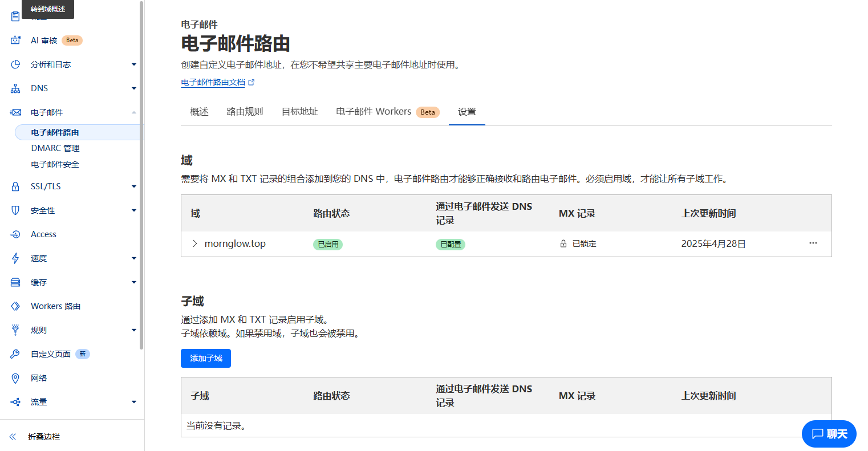This screenshot has width=868, height=451.
Task: Click the 速度 lightning bolt icon
Action: [15, 258]
